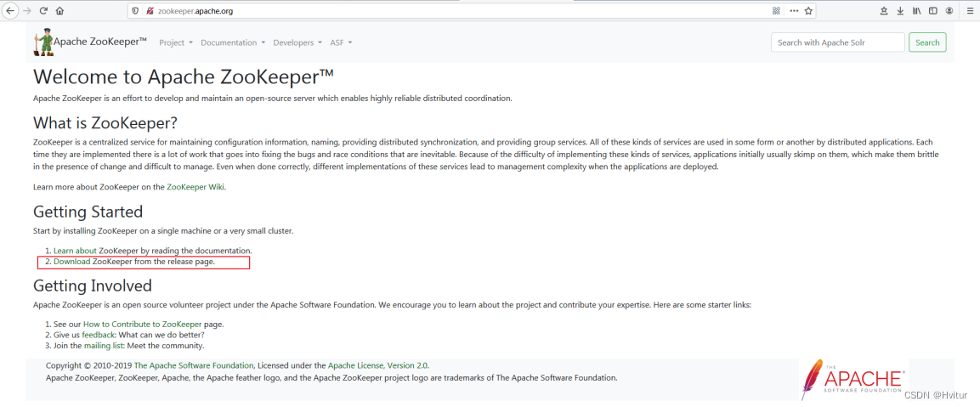Viewport: 980px width, 407px height.
Task: Click the feedback link
Action: [98, 335]
